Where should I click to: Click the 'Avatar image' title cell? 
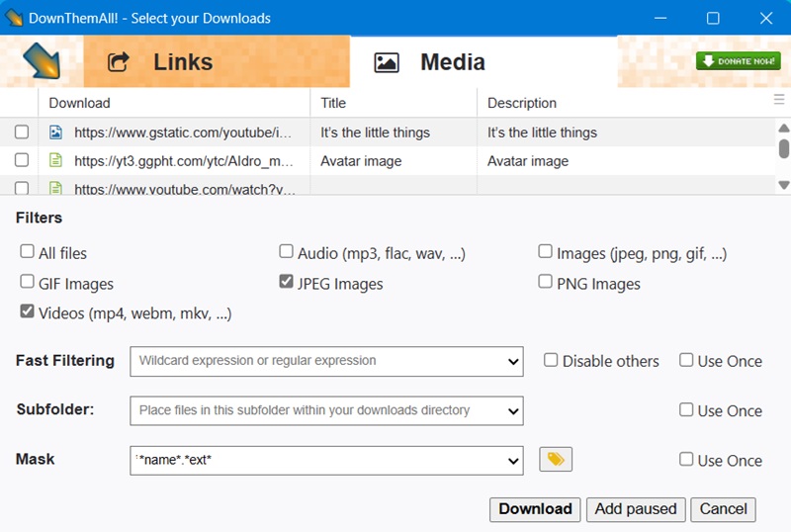click(361, 161)
